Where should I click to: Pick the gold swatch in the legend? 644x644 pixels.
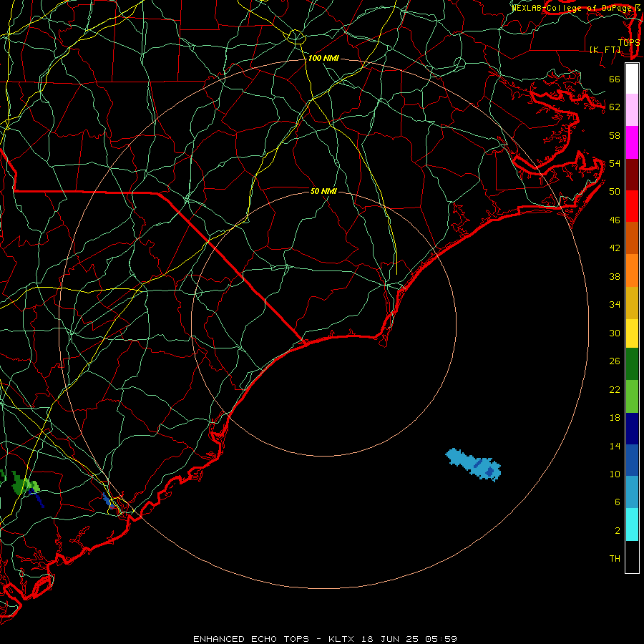[632, 303]
